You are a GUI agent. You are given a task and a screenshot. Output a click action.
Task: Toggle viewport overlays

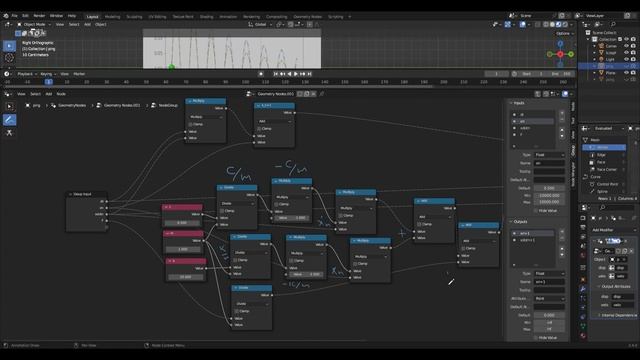[x=522, y=24]
